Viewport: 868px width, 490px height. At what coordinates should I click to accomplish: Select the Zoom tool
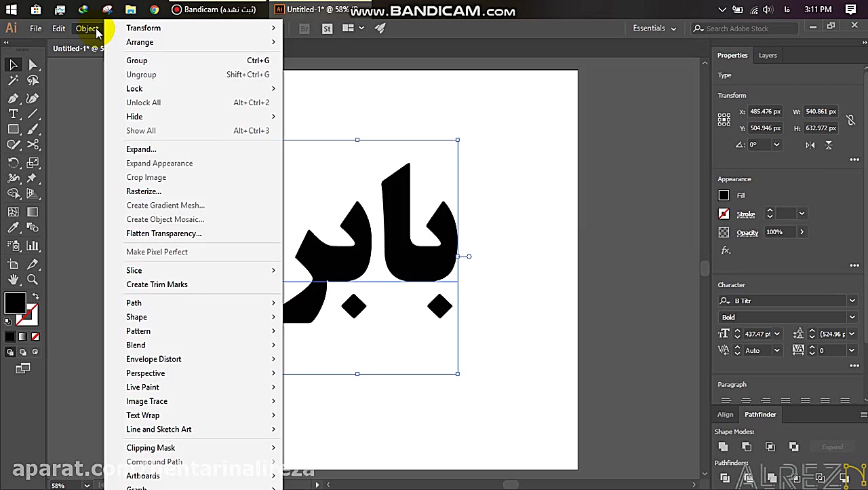point(33,280)
